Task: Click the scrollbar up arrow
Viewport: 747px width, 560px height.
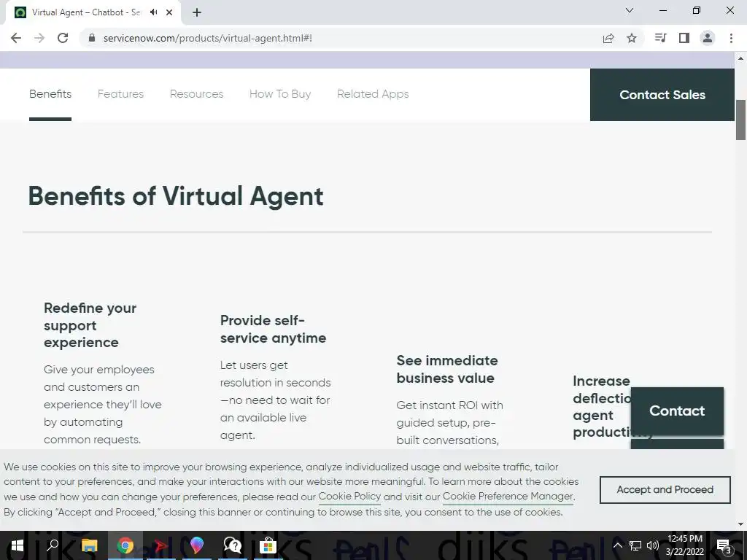Action: coord(740,58)
